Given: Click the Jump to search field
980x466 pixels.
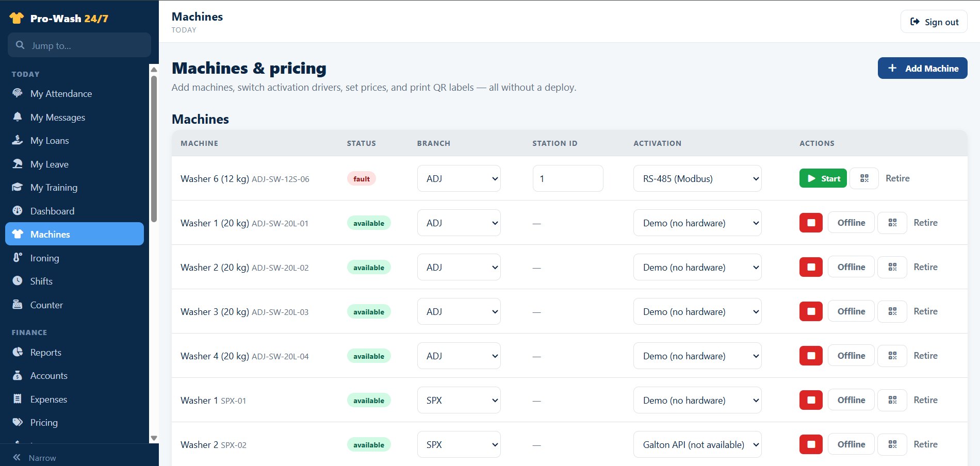Looking at the screenshot, I should pos(79,45).
